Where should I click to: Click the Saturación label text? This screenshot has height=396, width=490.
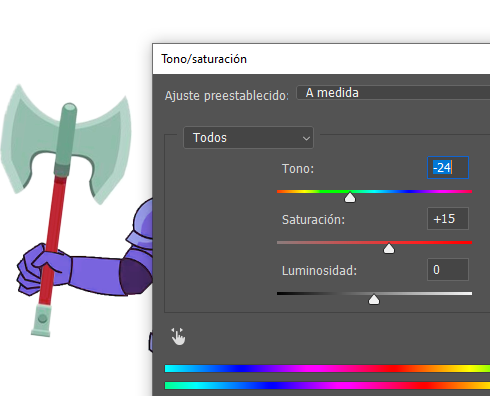(313, 219)
